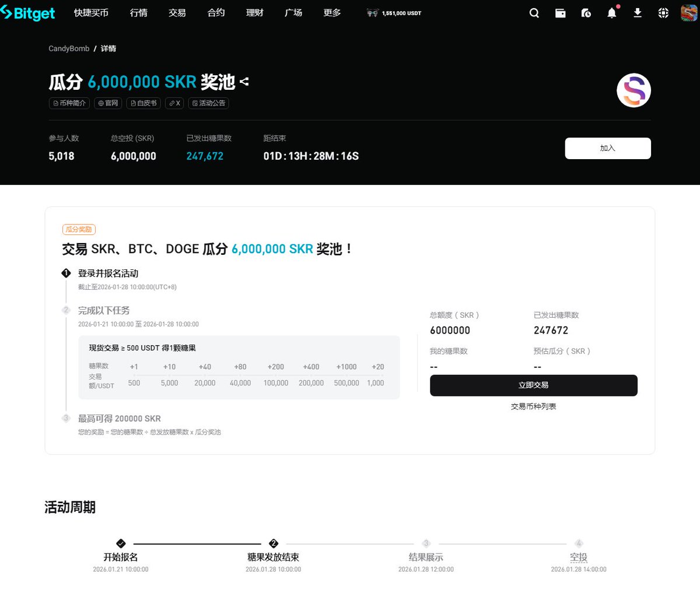Click the reward formula text
The image size is (700, 593).
pyautogui.click(x=149, y=432)
